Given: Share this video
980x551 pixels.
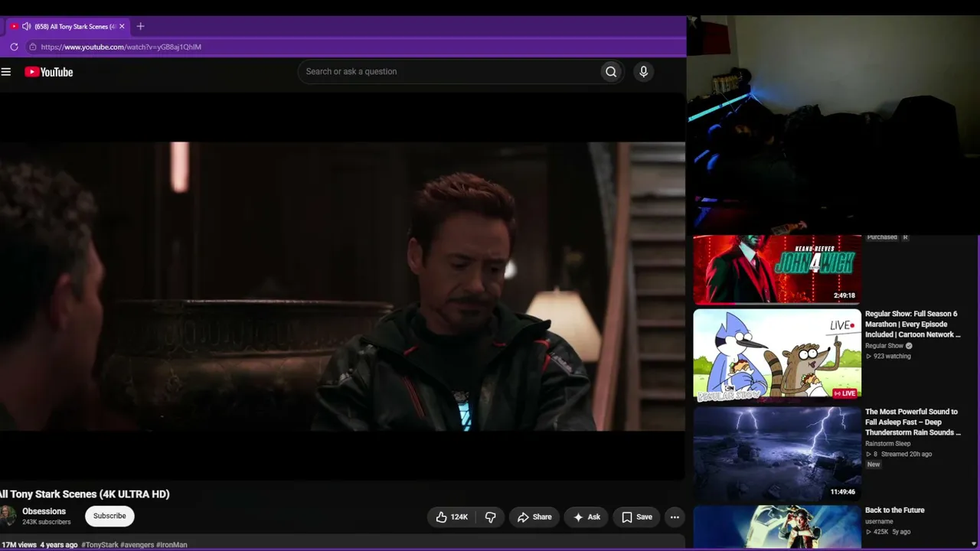Looking at the screenshot, I should (534, 517).
